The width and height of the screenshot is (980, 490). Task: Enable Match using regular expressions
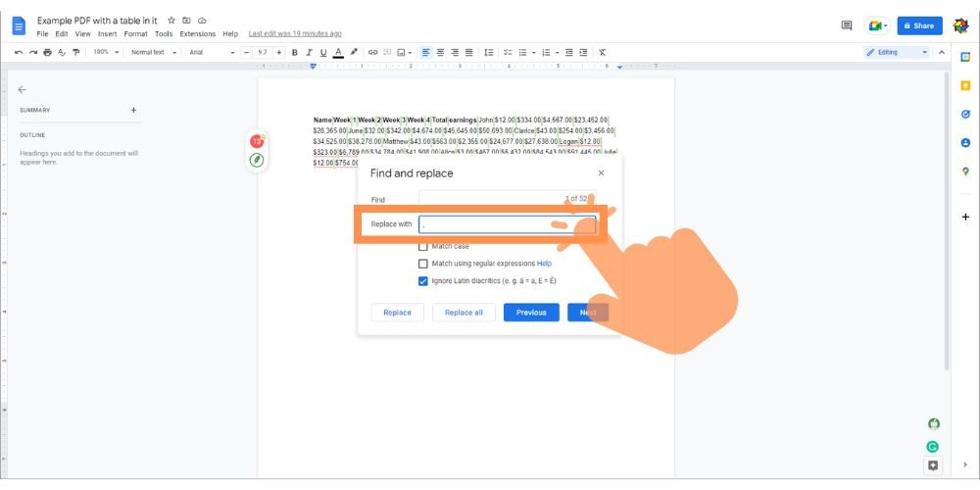(x=423, y=264)
